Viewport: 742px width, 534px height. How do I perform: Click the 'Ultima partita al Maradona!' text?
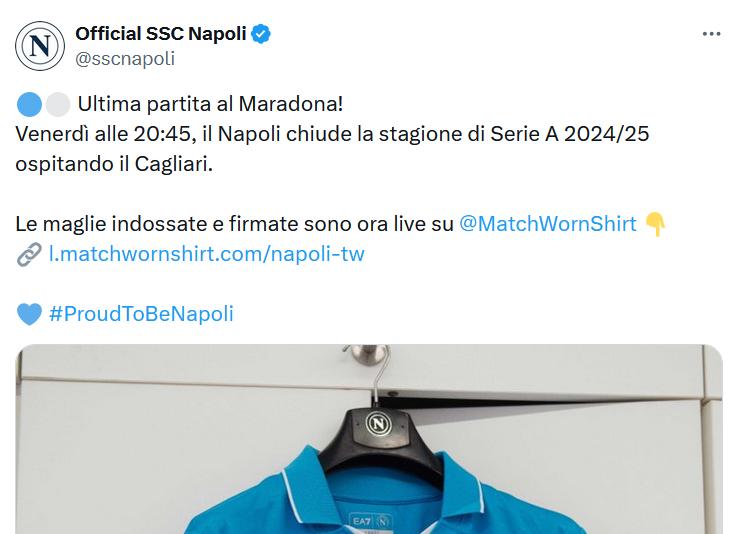pyautogui.click(x=210, y=104)
